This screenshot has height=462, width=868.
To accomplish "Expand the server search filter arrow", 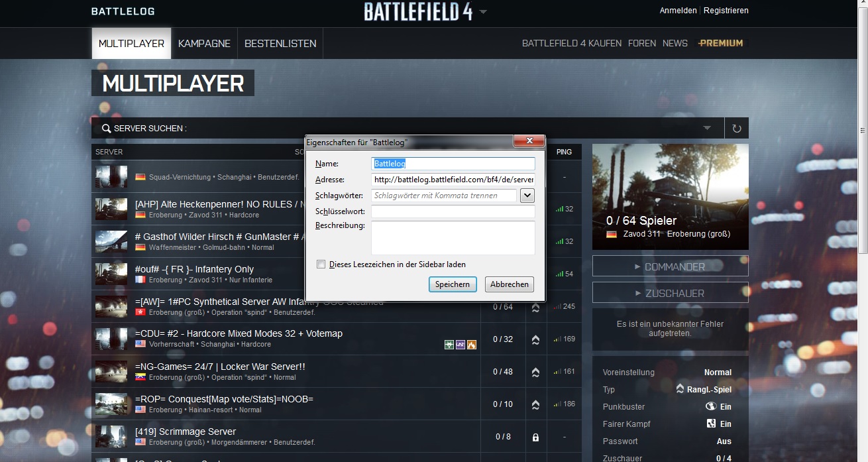I will click(x=707, y=128).
